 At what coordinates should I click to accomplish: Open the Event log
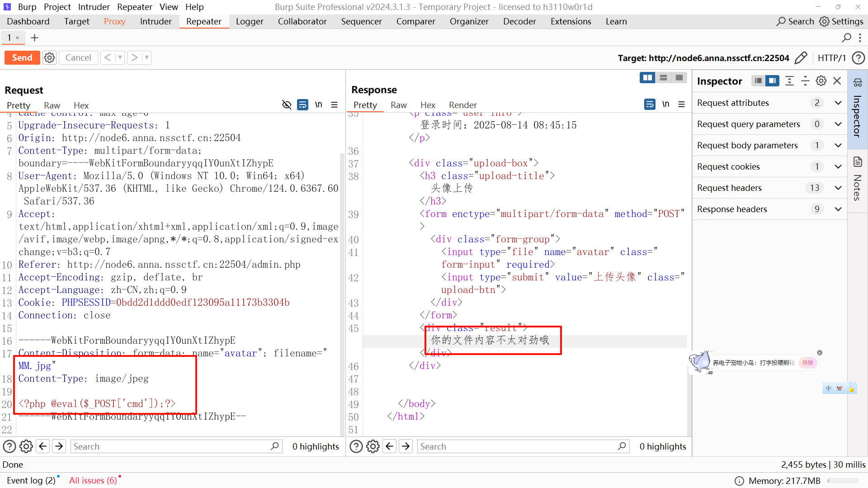[x=31, y=480]
